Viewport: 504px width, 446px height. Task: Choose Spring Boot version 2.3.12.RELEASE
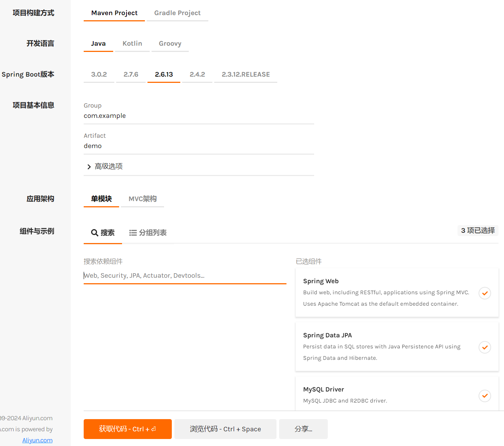tap(246, 74)
